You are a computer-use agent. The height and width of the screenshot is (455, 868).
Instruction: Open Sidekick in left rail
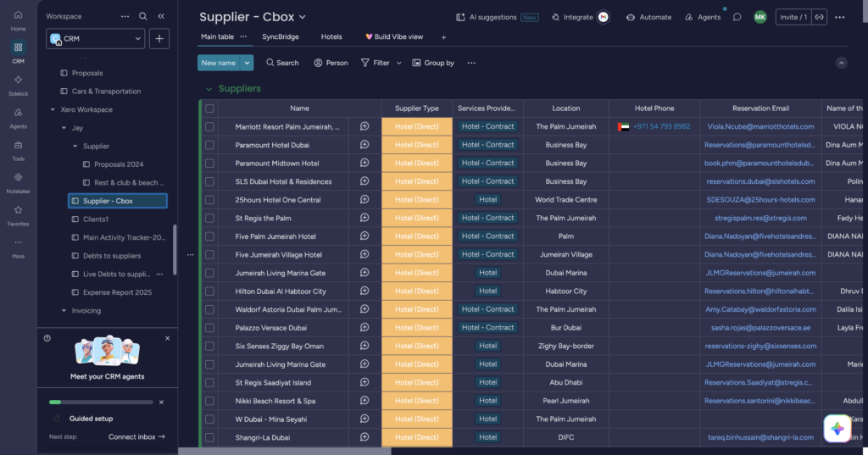[x=18, y=86]
